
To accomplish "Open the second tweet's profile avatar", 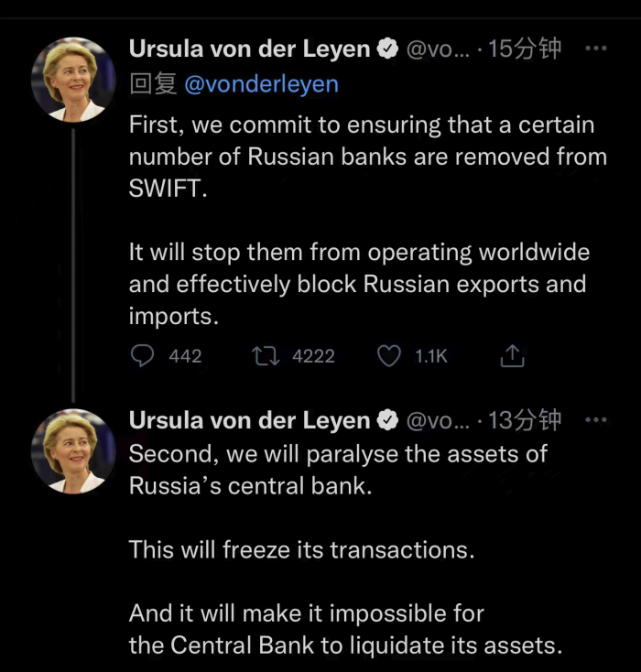I will [74, 451].
